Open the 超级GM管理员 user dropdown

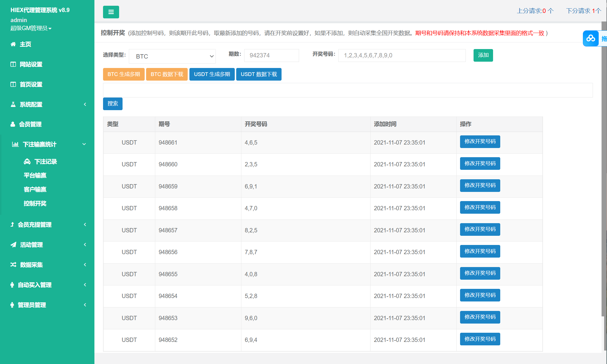(31, 28)
